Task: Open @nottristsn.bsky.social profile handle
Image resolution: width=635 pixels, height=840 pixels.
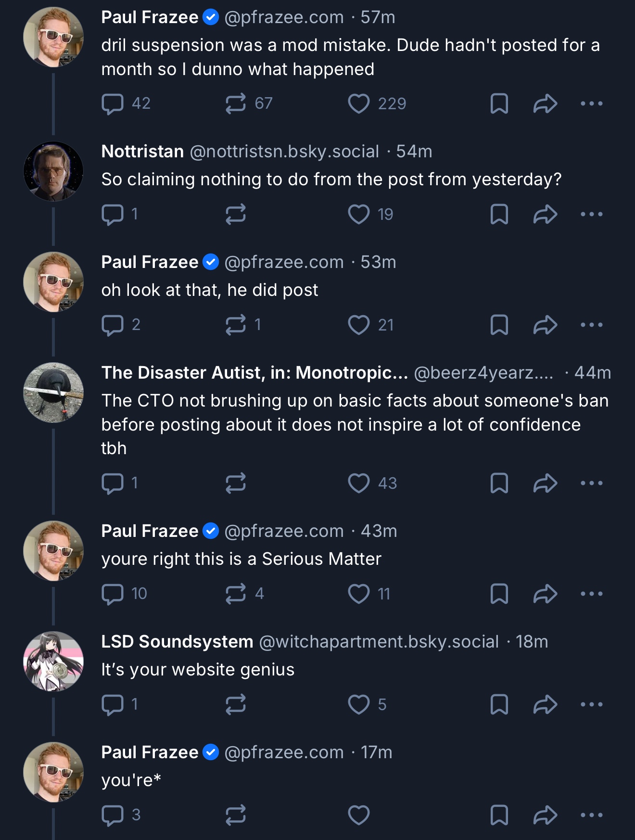Action: [284, 152]
